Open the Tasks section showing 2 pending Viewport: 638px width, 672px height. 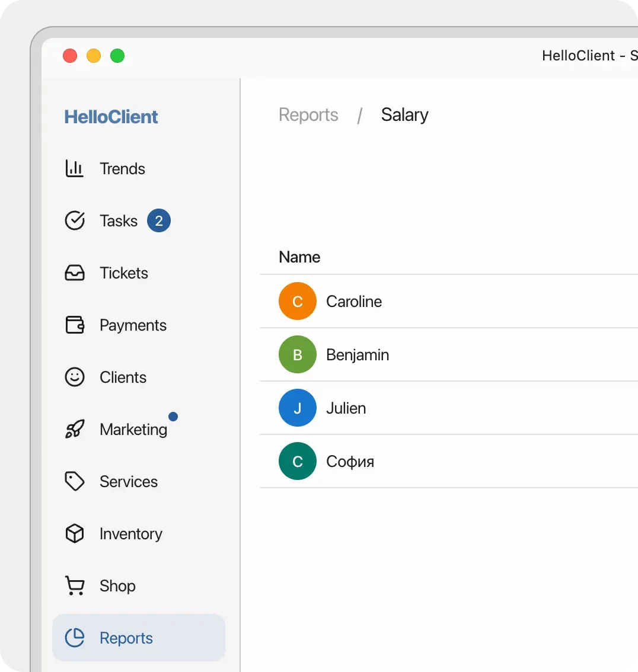pos(118,220)
